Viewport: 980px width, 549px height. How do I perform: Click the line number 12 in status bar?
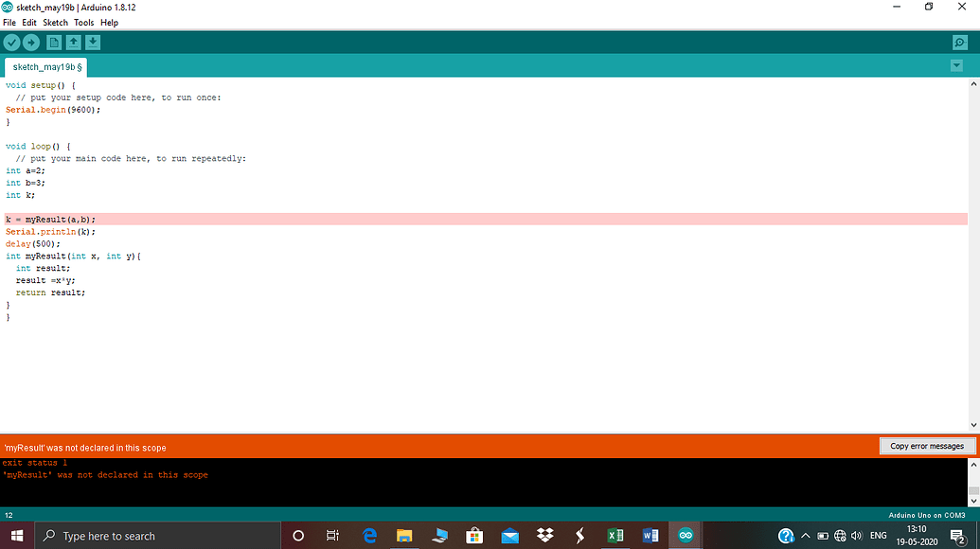(x=9, y=515)
